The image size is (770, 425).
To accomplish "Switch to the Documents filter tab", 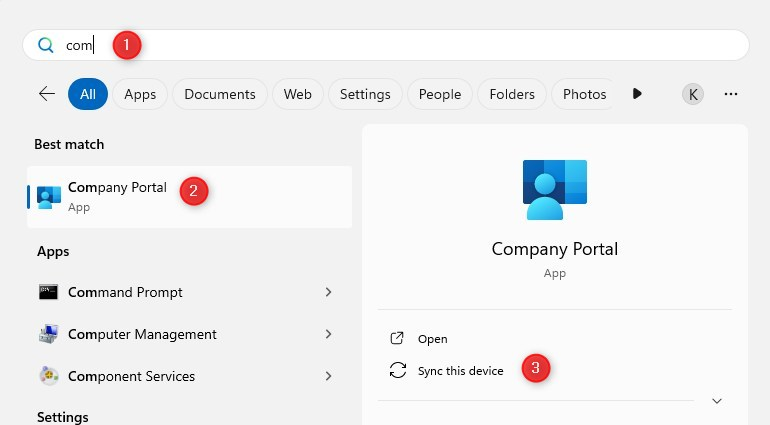I will pyautogui.click(x=219, y=94).
